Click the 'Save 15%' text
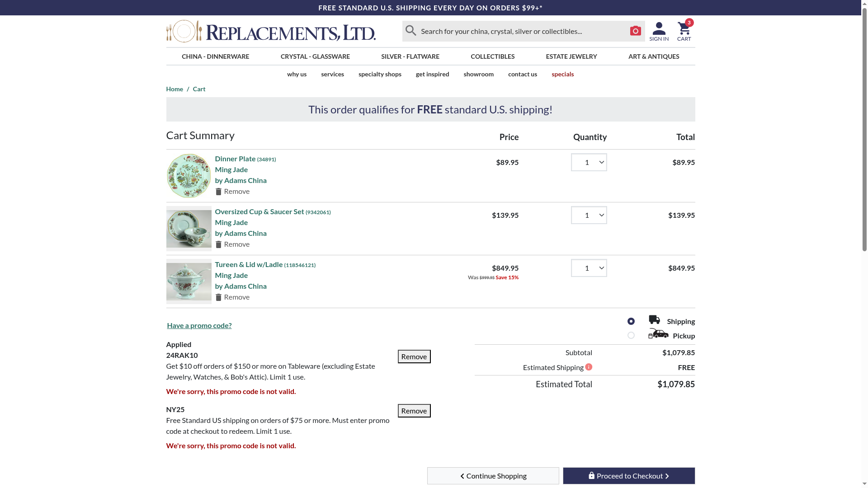 pos(507,277)
